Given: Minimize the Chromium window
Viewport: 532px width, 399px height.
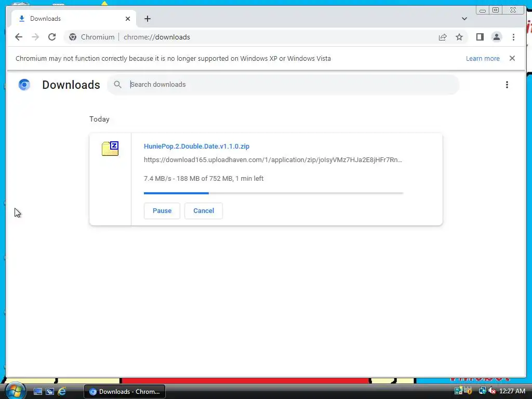Looking at the screenshot, I should click(x=483, y=10).
